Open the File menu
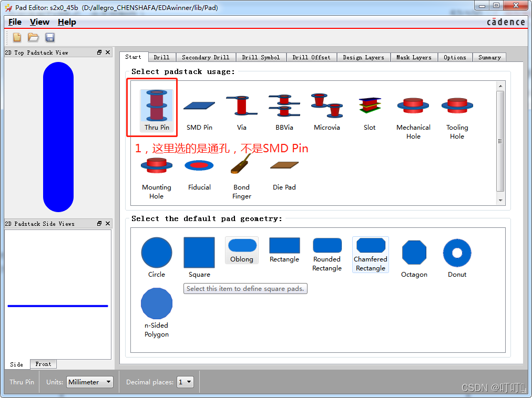This screenshot has height=398, width=532. coord(15,22)
